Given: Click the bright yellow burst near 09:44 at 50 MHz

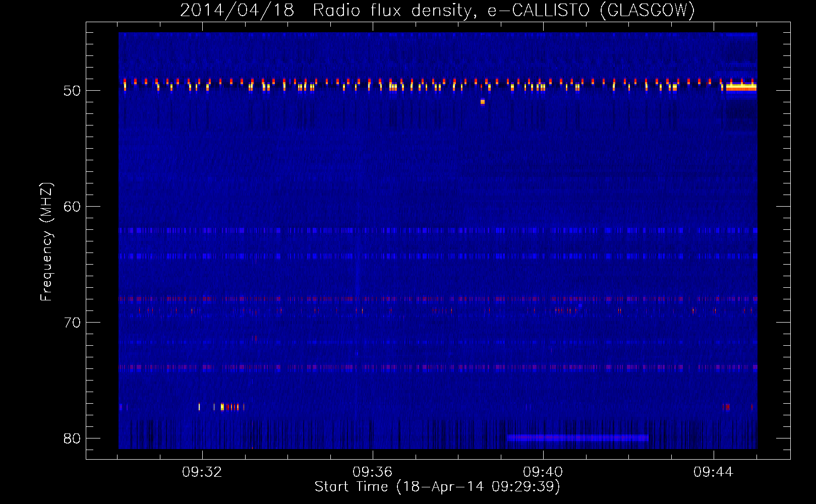Looking at the screenshot, I should click(x=741, y=88).
